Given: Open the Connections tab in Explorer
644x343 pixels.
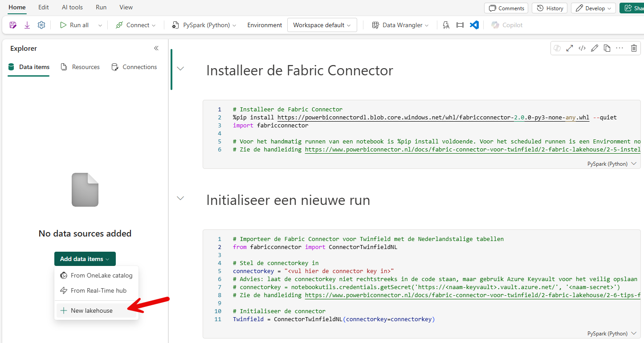Looking at the screenshot, I should coord(134,67).
